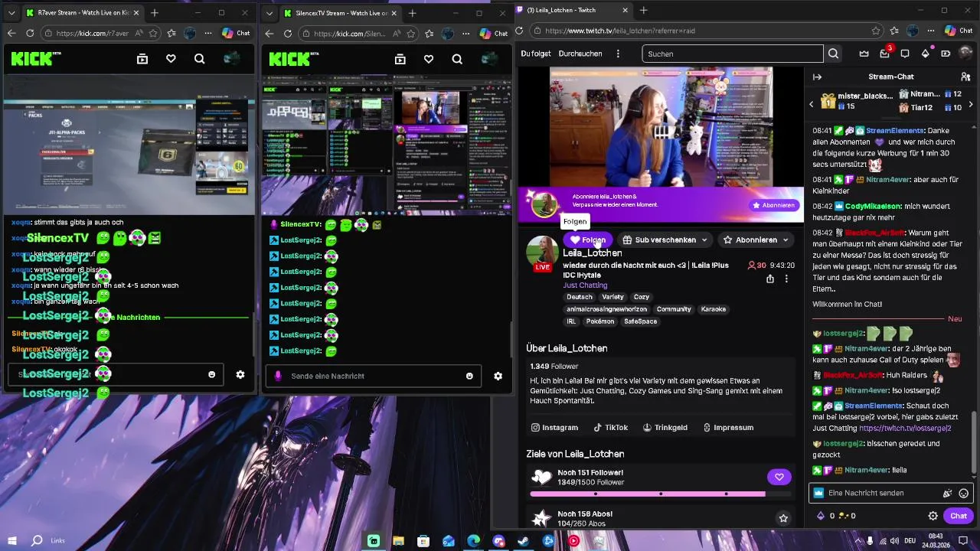Click the Leila_Lotchen stream video
Viewport: 980px width, 551px height.
(661, 127)
